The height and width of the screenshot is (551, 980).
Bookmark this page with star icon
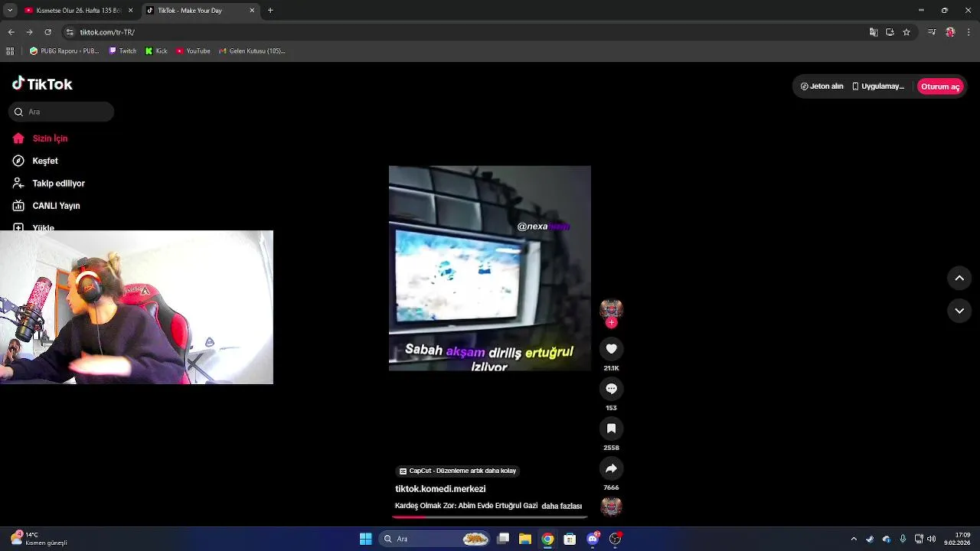(x=906, y=32)
